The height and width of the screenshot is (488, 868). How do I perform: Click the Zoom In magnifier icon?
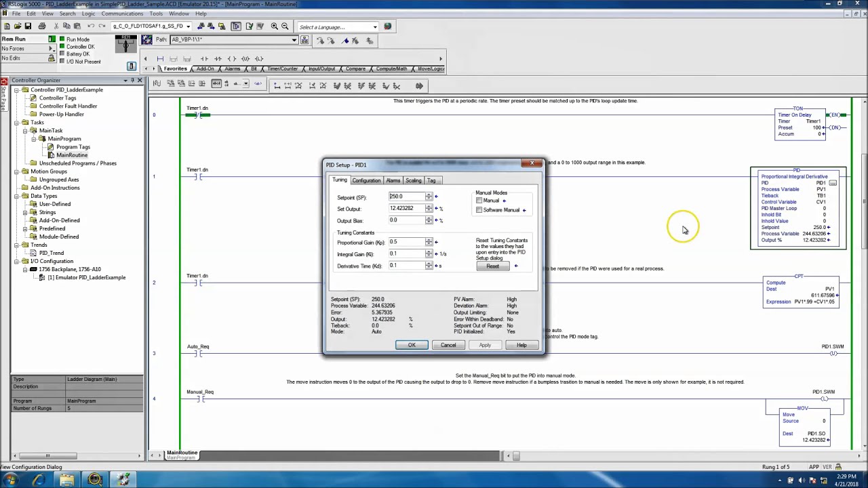click(x=275, y=26)
